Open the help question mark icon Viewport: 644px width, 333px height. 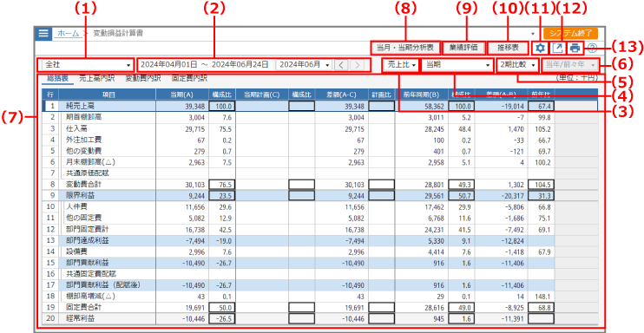pyautogui.click(x=592, y=48)
